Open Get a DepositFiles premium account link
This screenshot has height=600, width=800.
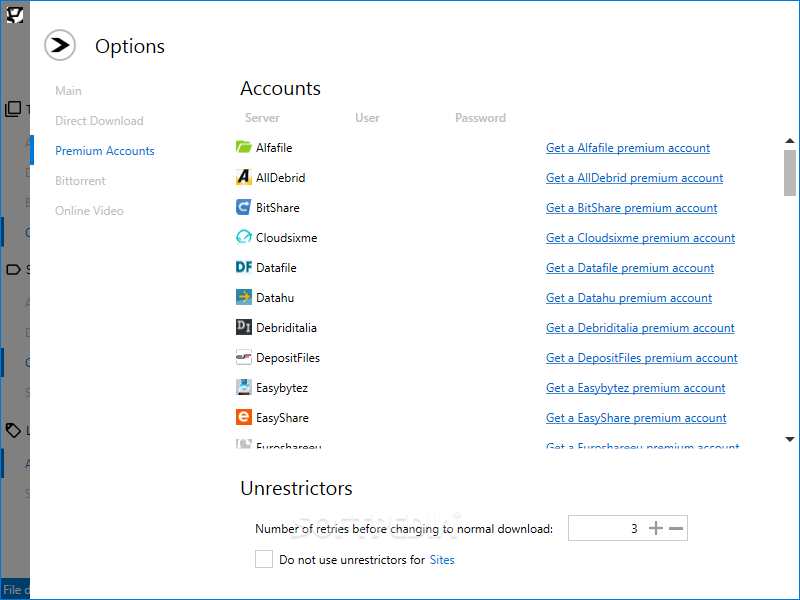(642, 358)
